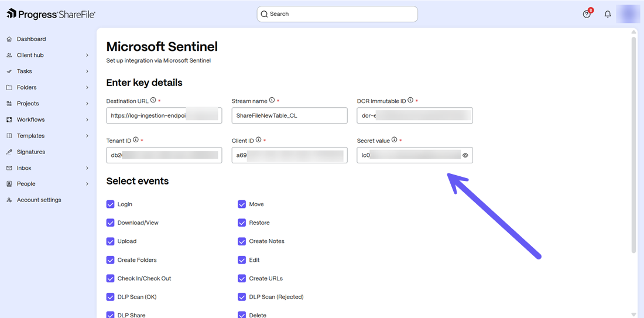Viewport: 644px width, 318px height.
Task: Click the Signatures pen icon
Action: pyautogui.click(x=9, y=152)
